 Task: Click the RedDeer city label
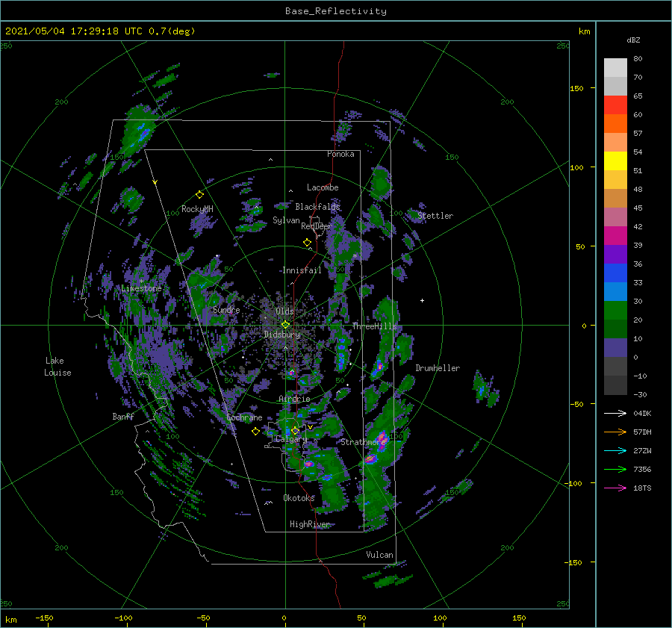pyautogui.click(x=317, y=226)
